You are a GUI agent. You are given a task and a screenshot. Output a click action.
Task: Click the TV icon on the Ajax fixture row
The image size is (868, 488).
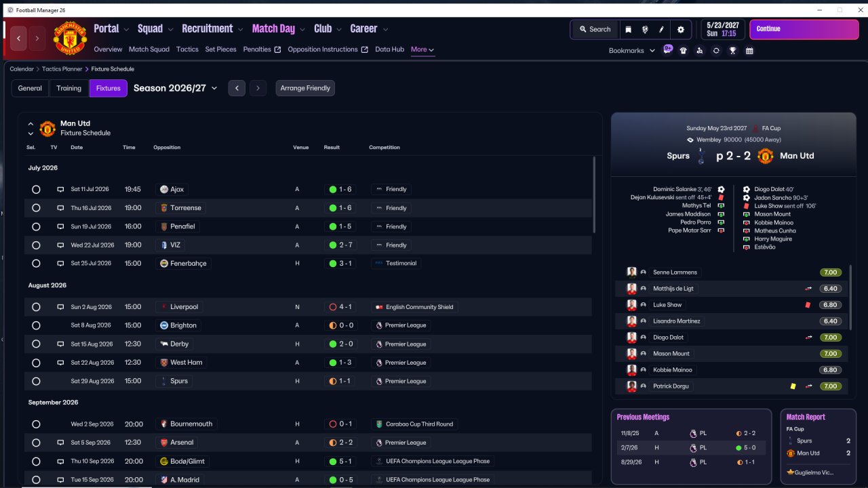pyautogui.click(x=60, y=190)
